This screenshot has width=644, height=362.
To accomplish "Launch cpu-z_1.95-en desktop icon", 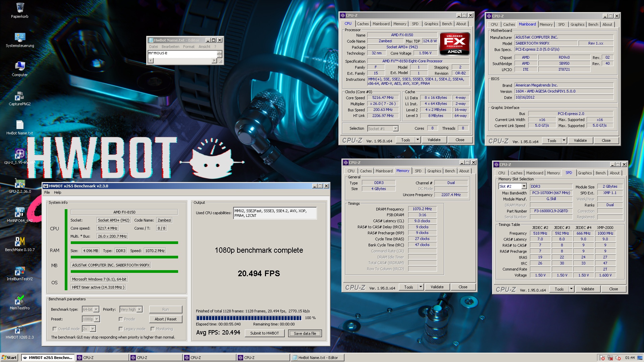I will 20,154.
